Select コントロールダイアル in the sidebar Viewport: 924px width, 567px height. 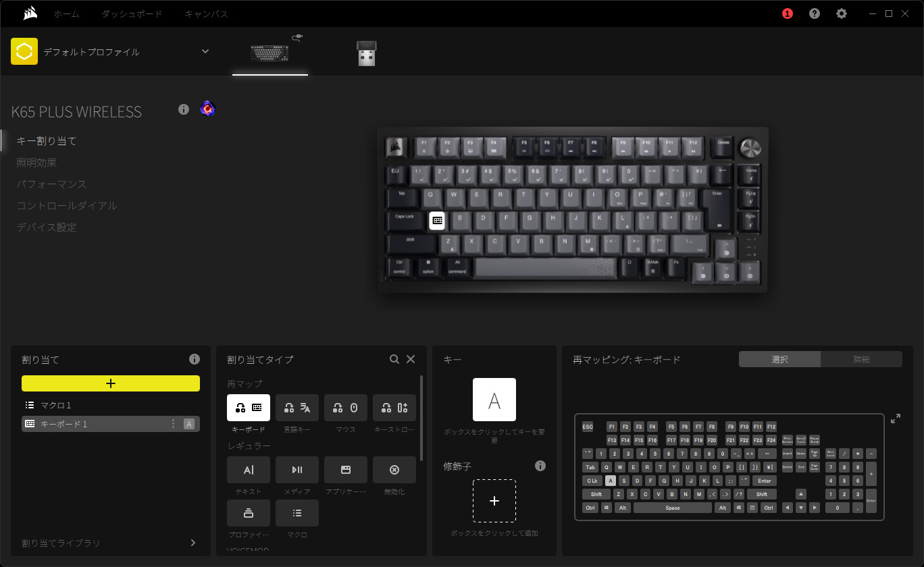[67, 206]
